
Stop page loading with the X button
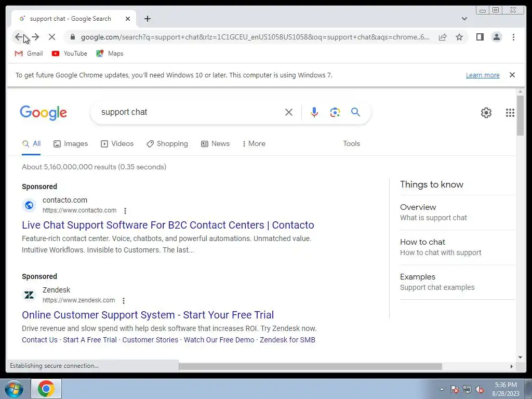pyautogui.click(x=51, y=37)
